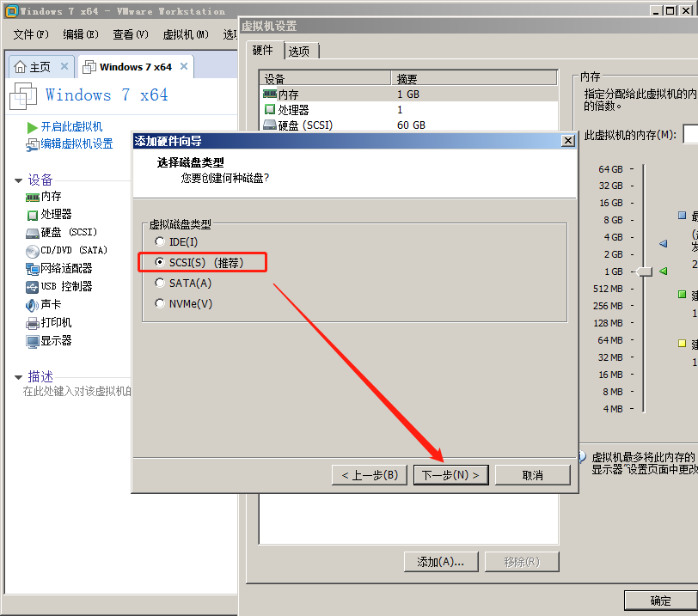Screen dimensions: 698x616
Task: Select 网络适配器 in the sidebar device list
Action: pos(66,268)
